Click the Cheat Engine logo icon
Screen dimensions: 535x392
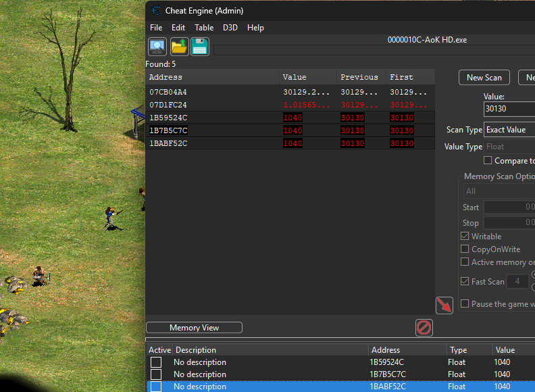pos(156,11)
